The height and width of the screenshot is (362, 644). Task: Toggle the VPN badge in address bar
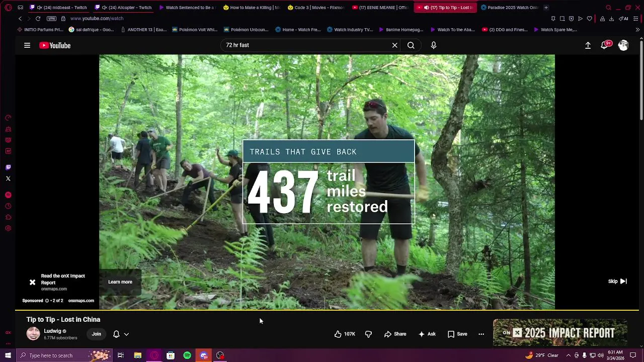51,19
